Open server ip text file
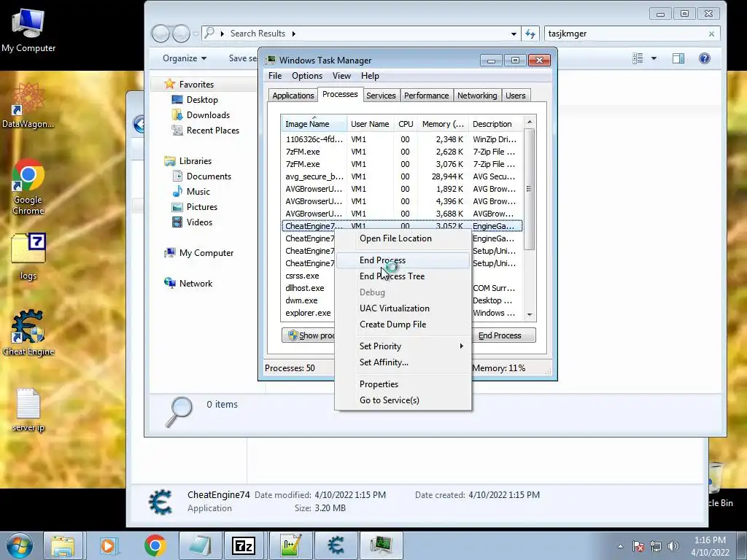The height and width of the screenshot is (560, 747). coord(28,410)
